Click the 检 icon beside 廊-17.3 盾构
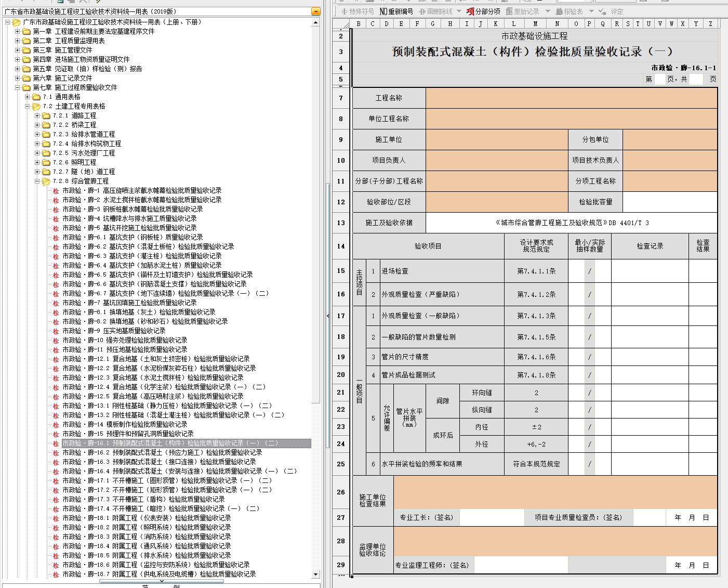Image resolution: width=728 pixels, height=588 pixels. coord(56,500)
